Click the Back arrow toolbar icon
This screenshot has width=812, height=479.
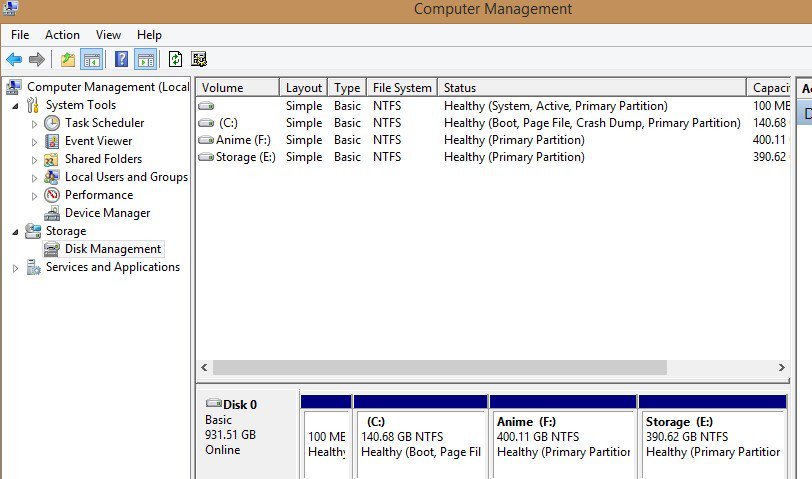(14, 60)
